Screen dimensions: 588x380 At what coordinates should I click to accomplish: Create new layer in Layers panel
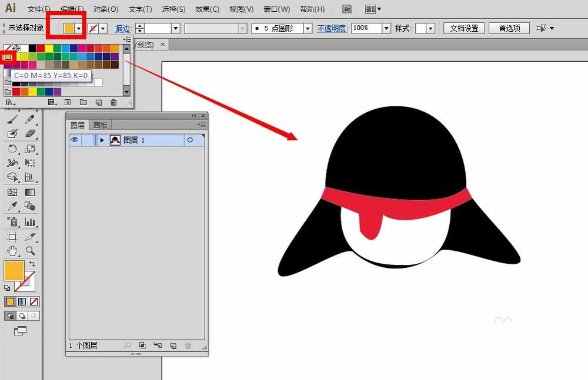tap(173, 345)
